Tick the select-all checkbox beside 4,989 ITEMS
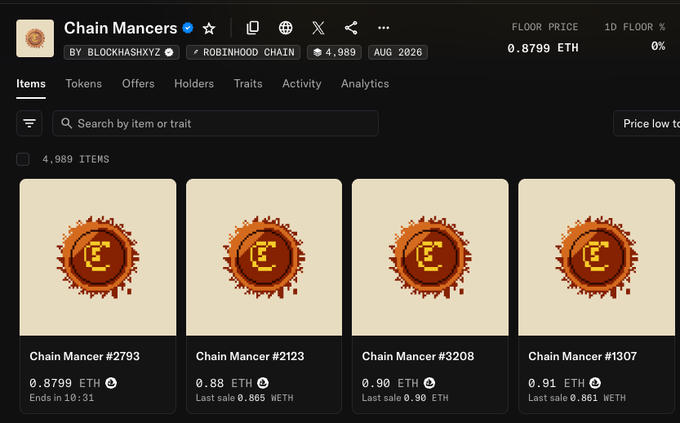The image size is (680, 423). pos(23,159)
